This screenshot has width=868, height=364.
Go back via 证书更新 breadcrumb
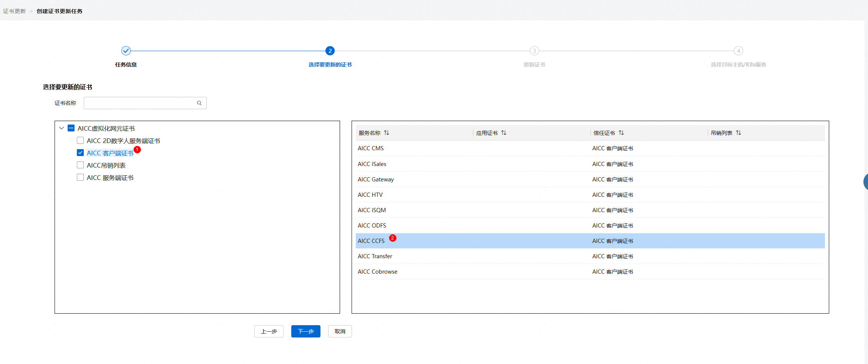pos(15,11)
